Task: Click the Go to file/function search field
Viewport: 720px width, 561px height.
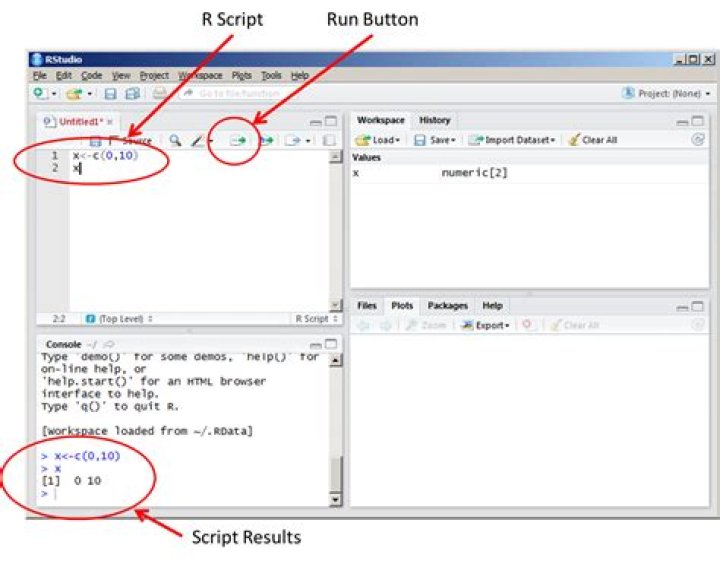Action: (245, 93)
